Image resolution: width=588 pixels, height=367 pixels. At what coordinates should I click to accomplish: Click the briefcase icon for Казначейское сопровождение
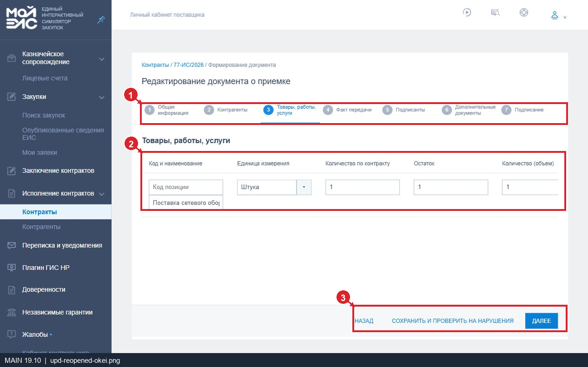point(12,58)
